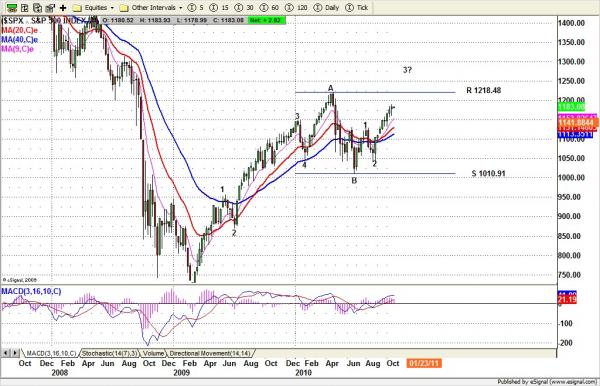600x386 pixels.
Task: Click the MA(9,C)e legend label
Action: click(x=17, y=49)
